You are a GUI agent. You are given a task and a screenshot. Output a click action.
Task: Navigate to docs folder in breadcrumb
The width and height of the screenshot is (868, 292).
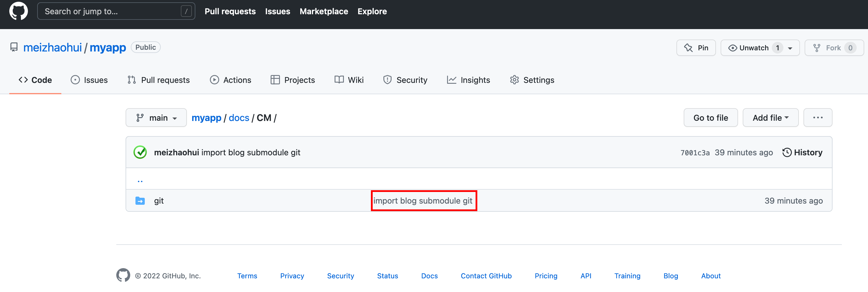pyautogui.click(x=239, y=118)
